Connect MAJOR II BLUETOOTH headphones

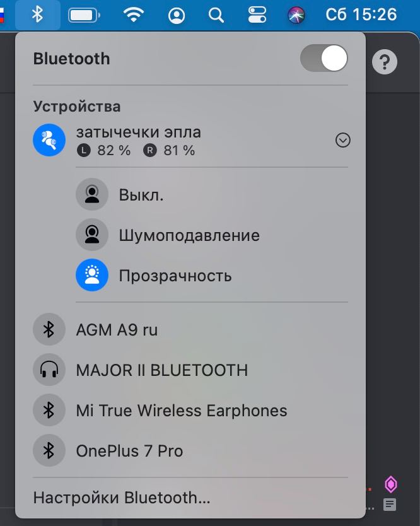(x=190, y=370)
